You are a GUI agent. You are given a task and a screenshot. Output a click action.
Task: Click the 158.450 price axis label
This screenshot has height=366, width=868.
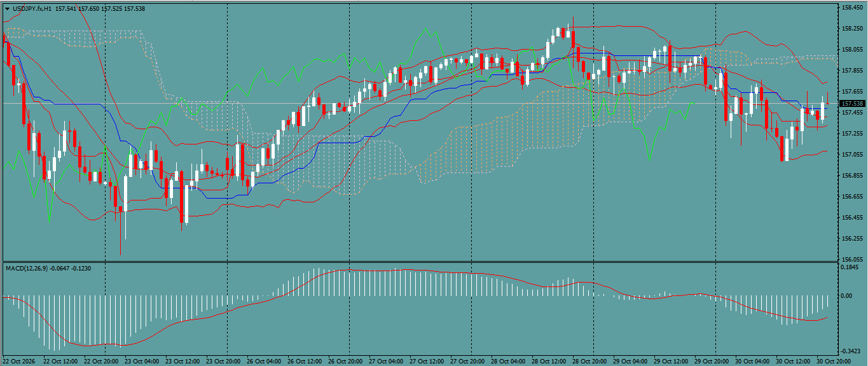tap(852, 8)
